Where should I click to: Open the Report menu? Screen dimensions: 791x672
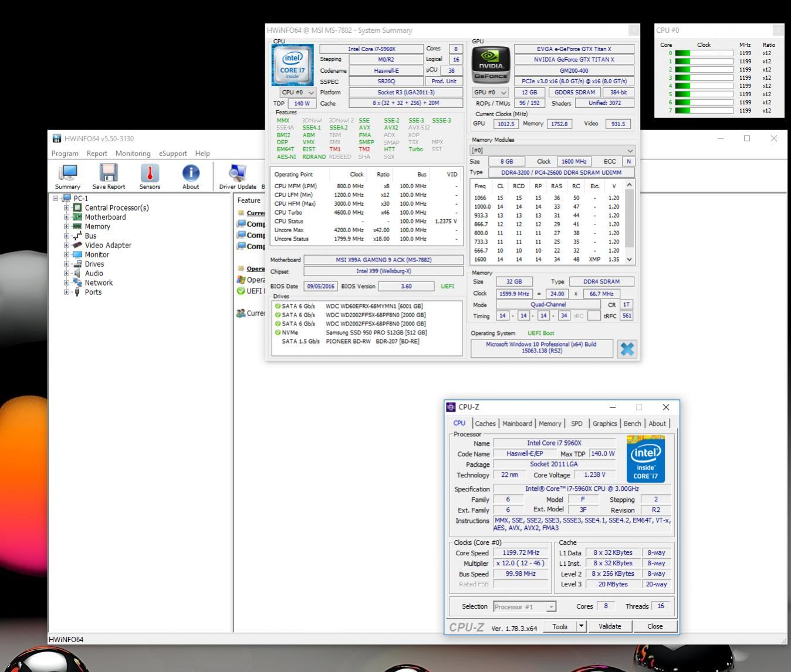tap(97, 154)
